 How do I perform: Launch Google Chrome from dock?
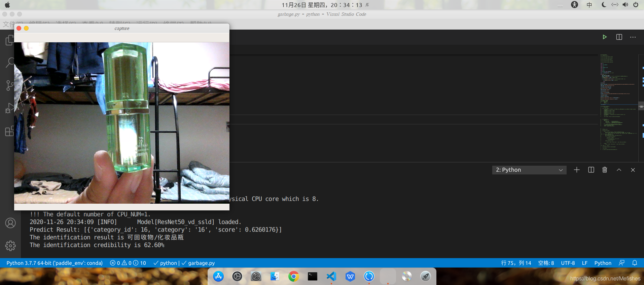point(294,276)
